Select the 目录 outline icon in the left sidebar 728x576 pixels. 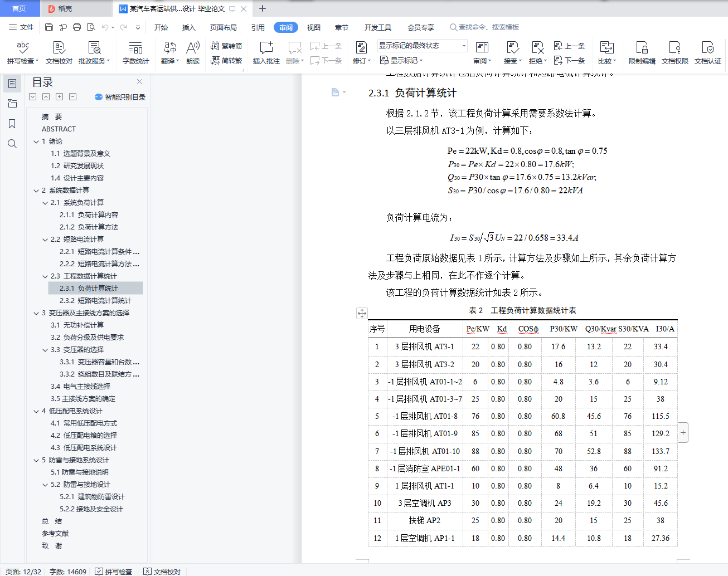point(12,84)
